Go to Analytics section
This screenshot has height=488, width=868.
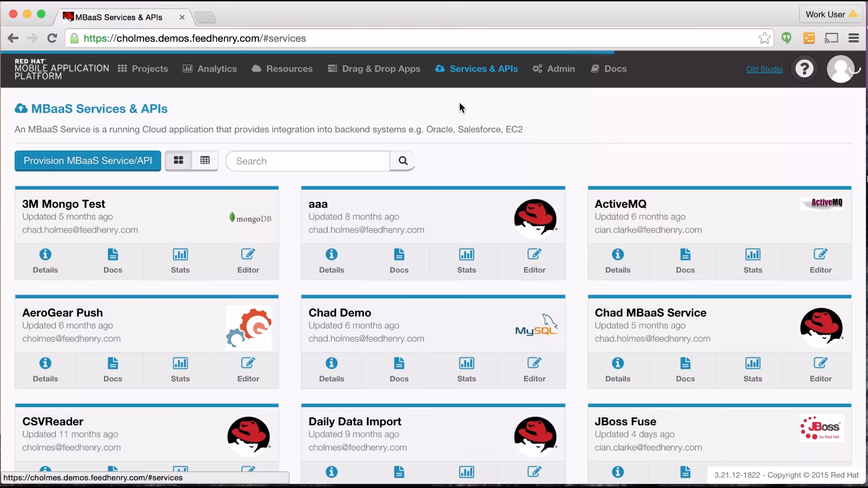click(210, 69)
